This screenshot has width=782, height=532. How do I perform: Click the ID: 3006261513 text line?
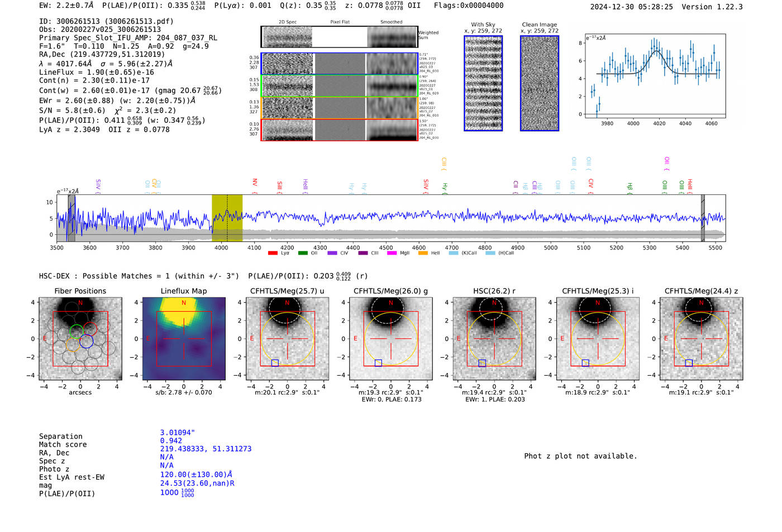point(106,21)
